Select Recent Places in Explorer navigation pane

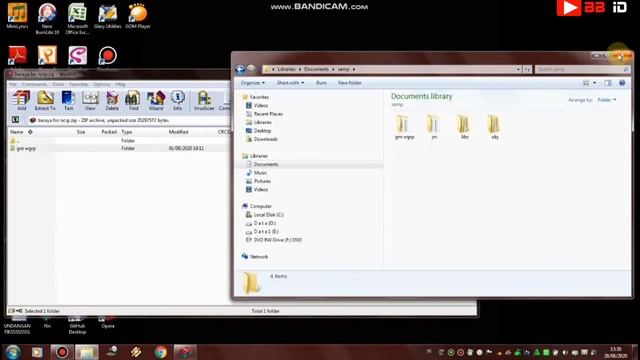[x=264, y=114]
